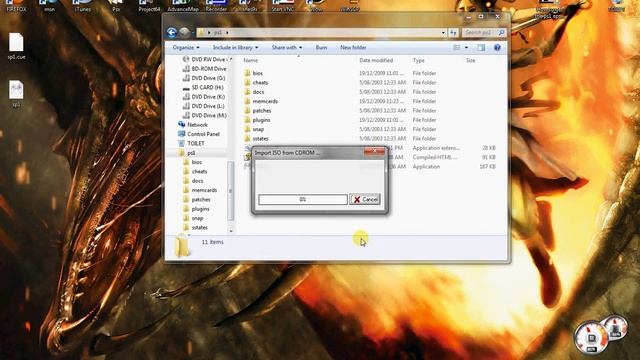The width and height of the screenshot is (640, 360).
Task: Open the view options dropdown arrow
Action: coord(467,48)
